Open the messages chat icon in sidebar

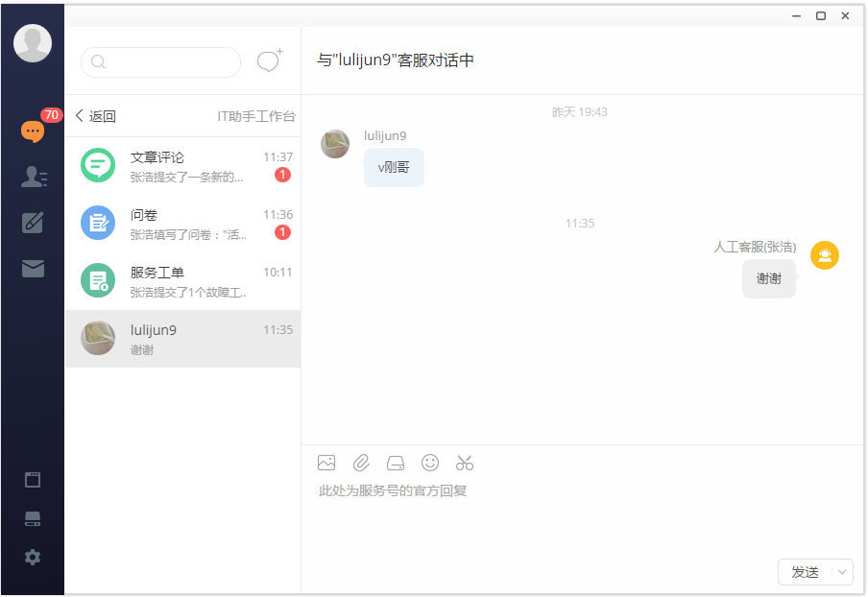click(x=33, y=131)
